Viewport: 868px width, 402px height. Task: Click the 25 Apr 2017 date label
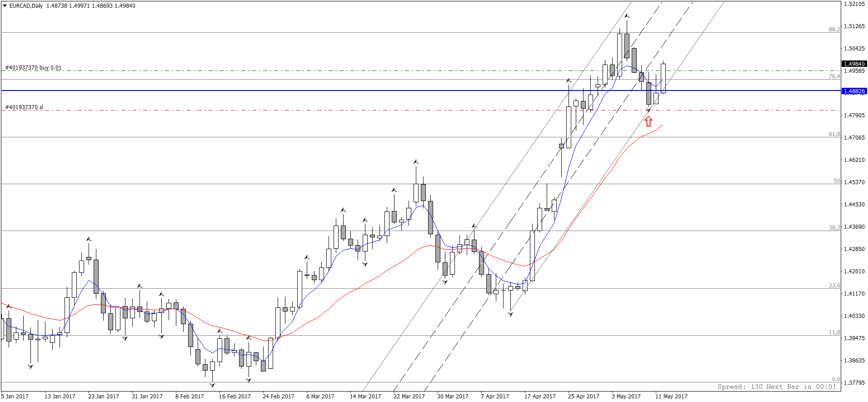click(x=584, y=397)
